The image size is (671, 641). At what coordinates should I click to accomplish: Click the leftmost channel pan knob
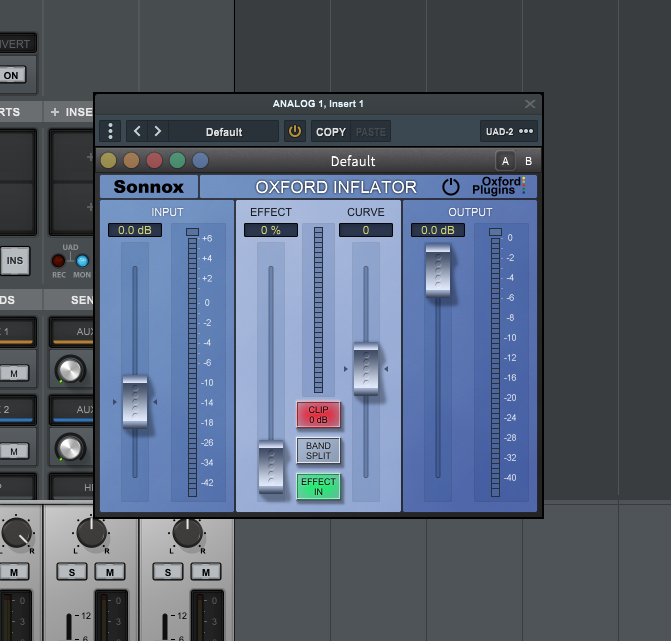tap(17, 533)
